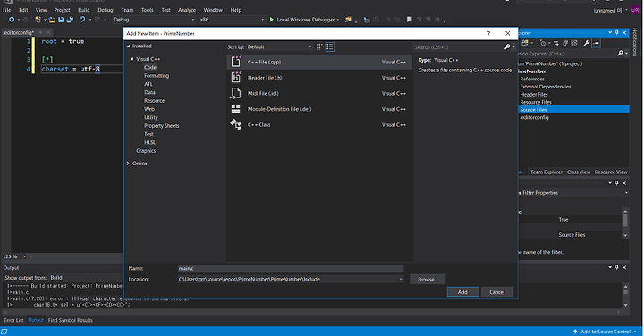Select the Graphics category in the tree
644x336 pixels.
[x=146, y=151]
